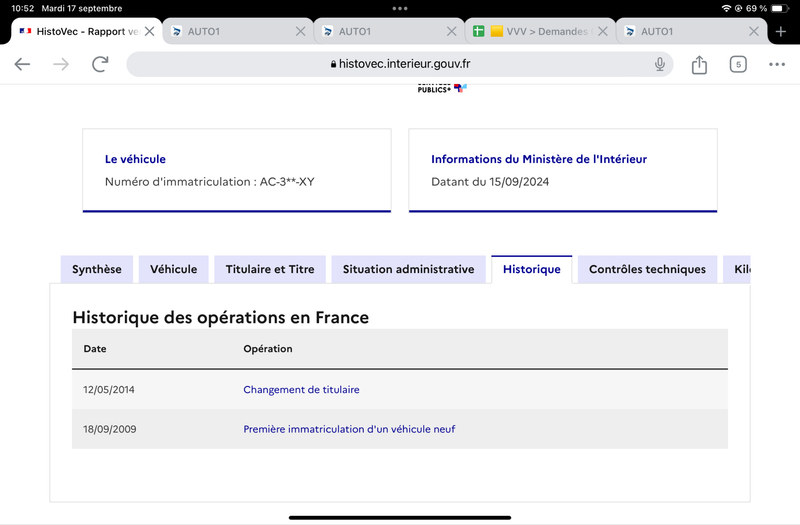Select the Historique tab
800x525 pixels.
pyautogui.click(x=532, y=269)
